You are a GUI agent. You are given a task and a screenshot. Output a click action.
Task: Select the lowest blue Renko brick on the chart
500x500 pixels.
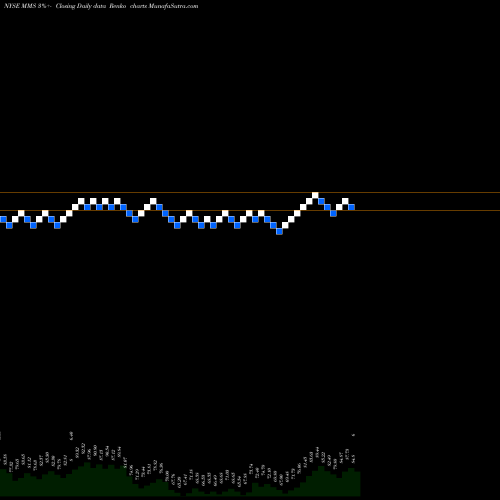click(279, 231)
